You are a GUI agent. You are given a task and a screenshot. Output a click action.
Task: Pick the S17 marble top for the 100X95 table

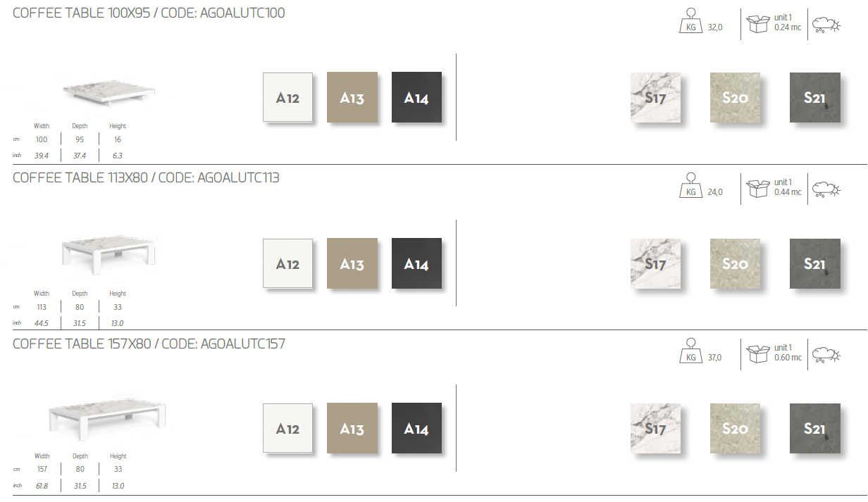point(655,97)
